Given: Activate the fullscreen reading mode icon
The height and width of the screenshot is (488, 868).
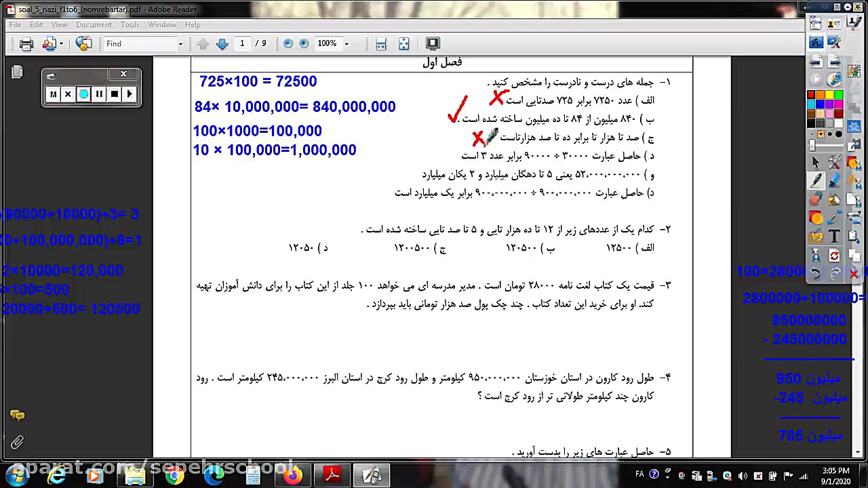Looking at the screenshot, I should click(433, 43).
